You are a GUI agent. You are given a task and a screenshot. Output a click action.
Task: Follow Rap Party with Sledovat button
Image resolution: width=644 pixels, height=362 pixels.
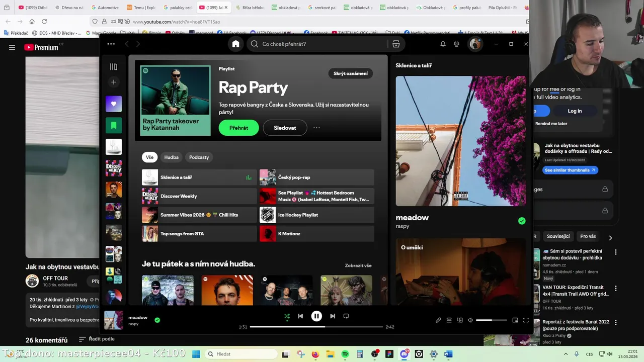click(x=285, y=128)
